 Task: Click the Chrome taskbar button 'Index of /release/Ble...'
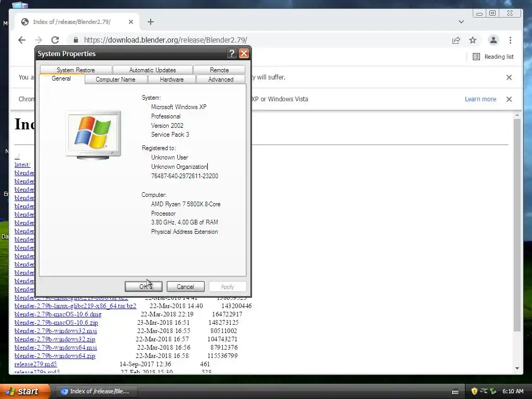[x=96, y=391]
